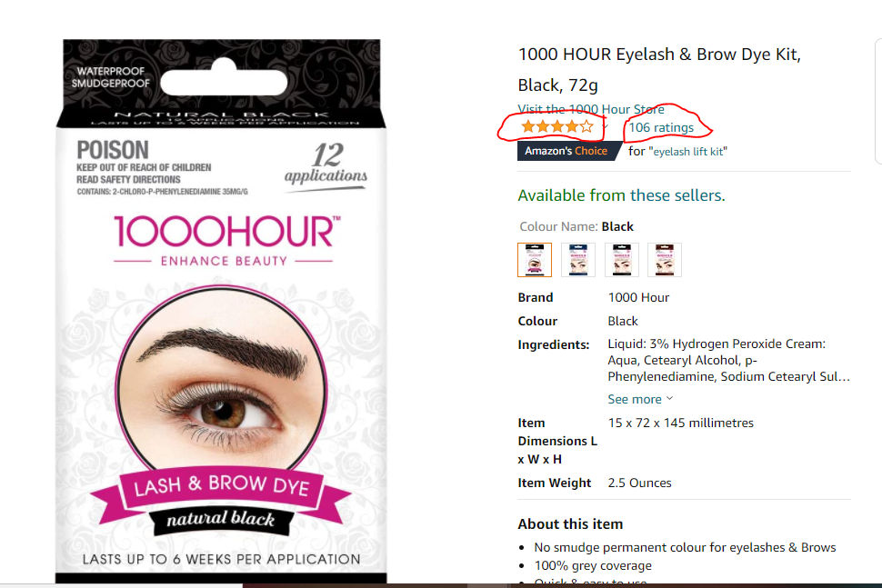
Task: Select the second colour swatch with blue top
Action: pyautogui.click(x=578, y=260)
